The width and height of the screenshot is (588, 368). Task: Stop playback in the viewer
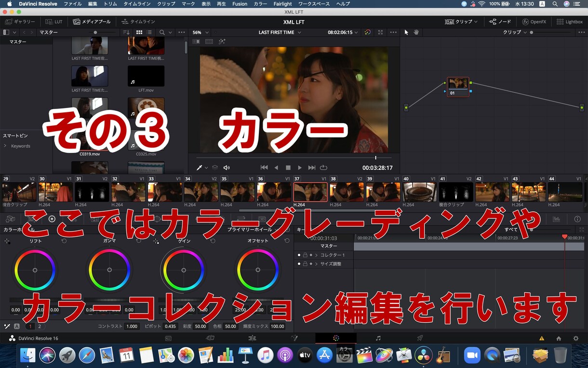[288, 168]
